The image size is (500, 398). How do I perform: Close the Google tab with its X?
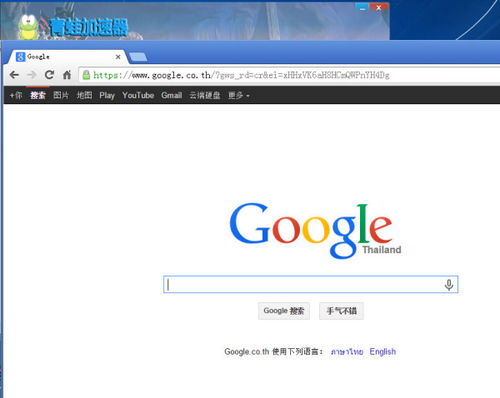point(118,57)
